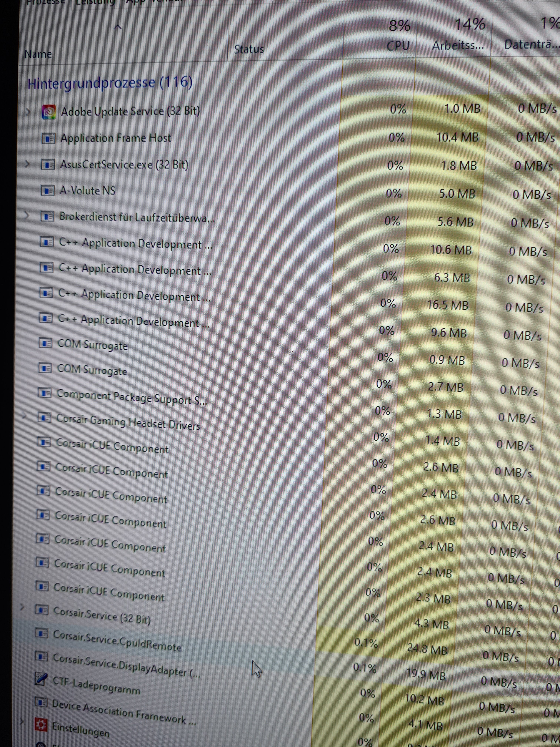The width and height of the screenshot is (560, 747).
Task: Expand the Adobe Update Service entry
Action: (28, 112)
